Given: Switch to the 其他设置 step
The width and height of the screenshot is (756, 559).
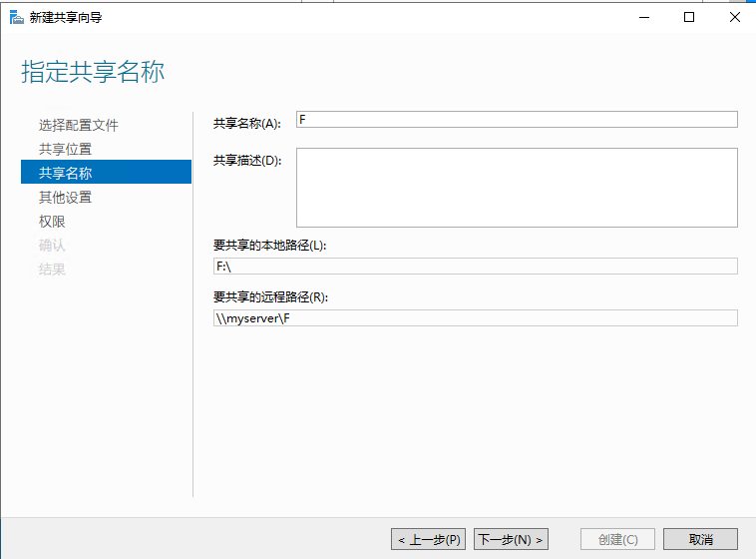Looking at the screenshot, I should pos(66,197).
